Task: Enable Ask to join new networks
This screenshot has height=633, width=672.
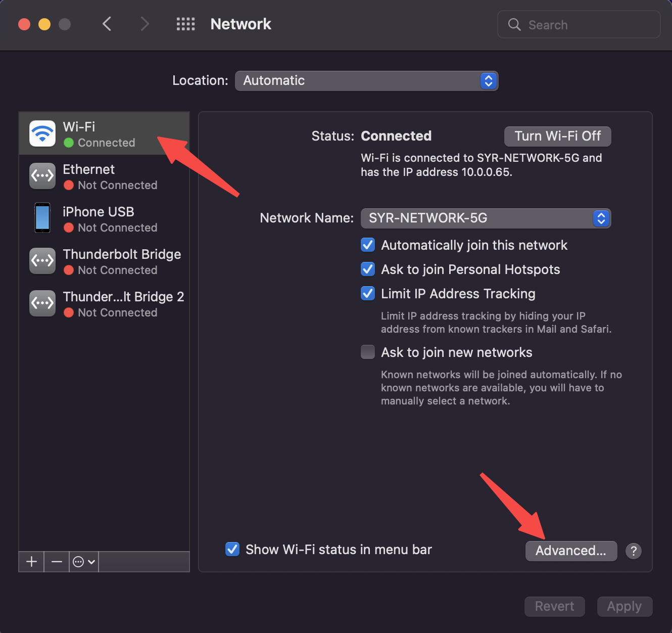Action: coord(368,352)
